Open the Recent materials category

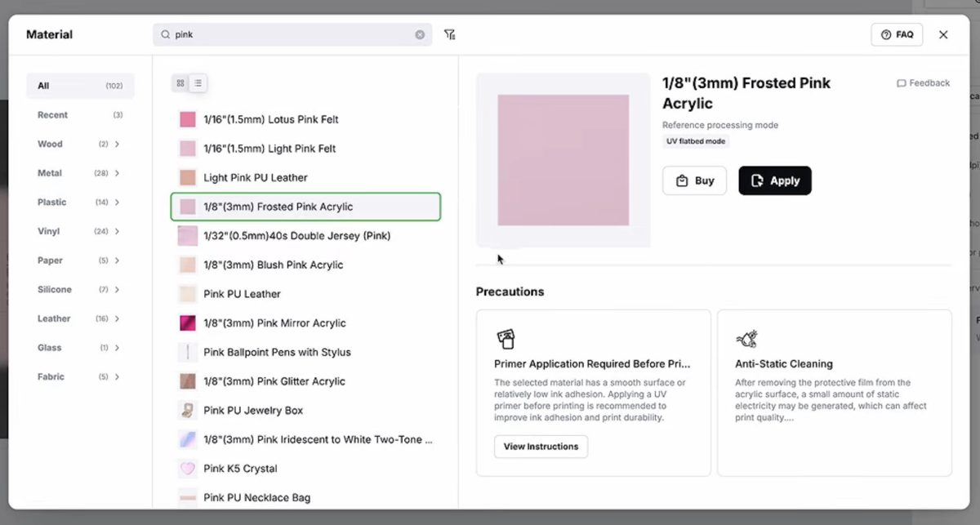(80, 115)
